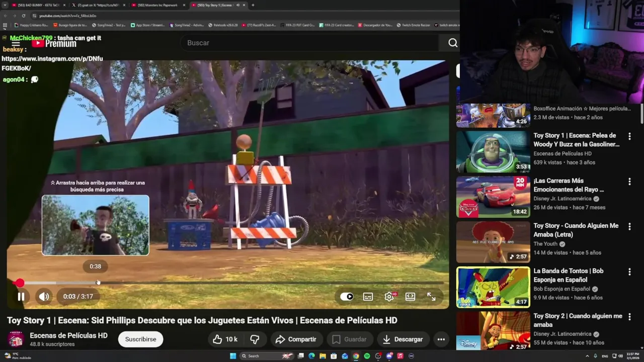This screenshot has width=644, height=362.
Task: Open the bookmarks bar apps grid icon
Action: coord(5,25)
